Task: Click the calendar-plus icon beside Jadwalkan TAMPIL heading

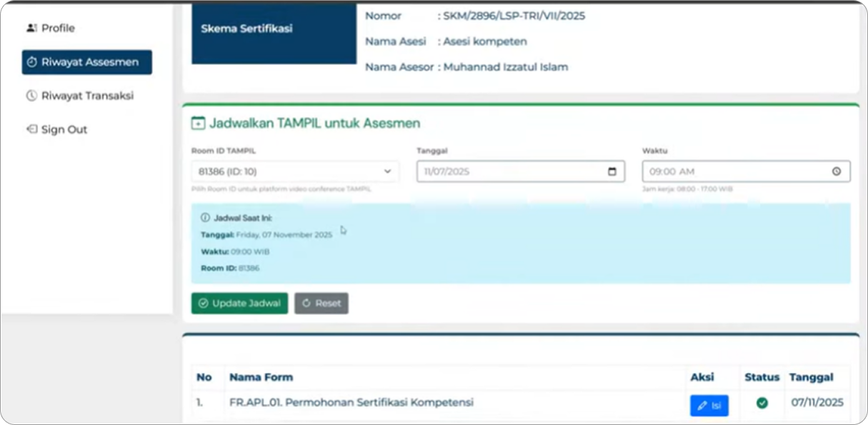Action: tap(198, 124)
